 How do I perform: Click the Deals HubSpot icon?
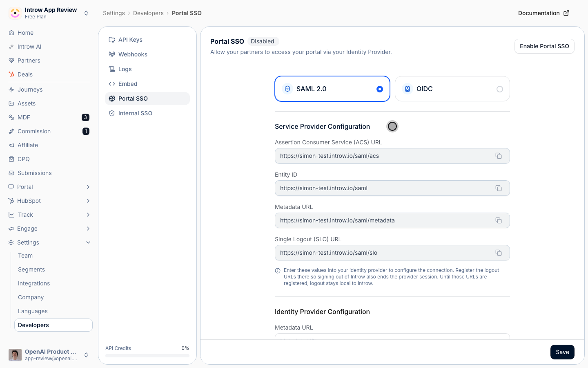point(11,74)
